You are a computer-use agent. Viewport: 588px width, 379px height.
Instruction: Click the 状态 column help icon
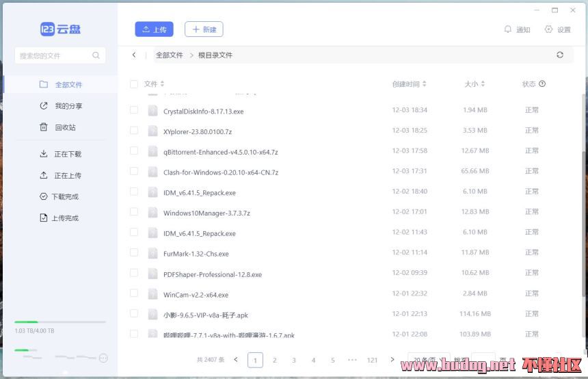[x=542, y=84]
